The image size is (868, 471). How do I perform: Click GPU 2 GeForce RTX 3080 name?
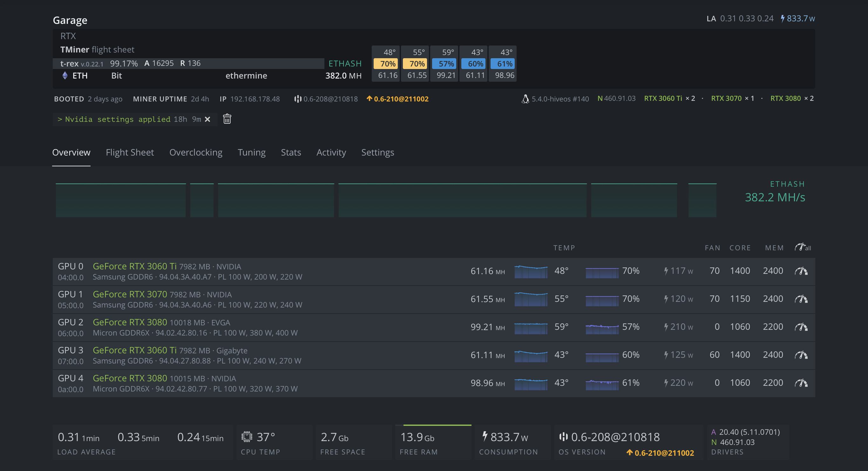click(130, 322)
